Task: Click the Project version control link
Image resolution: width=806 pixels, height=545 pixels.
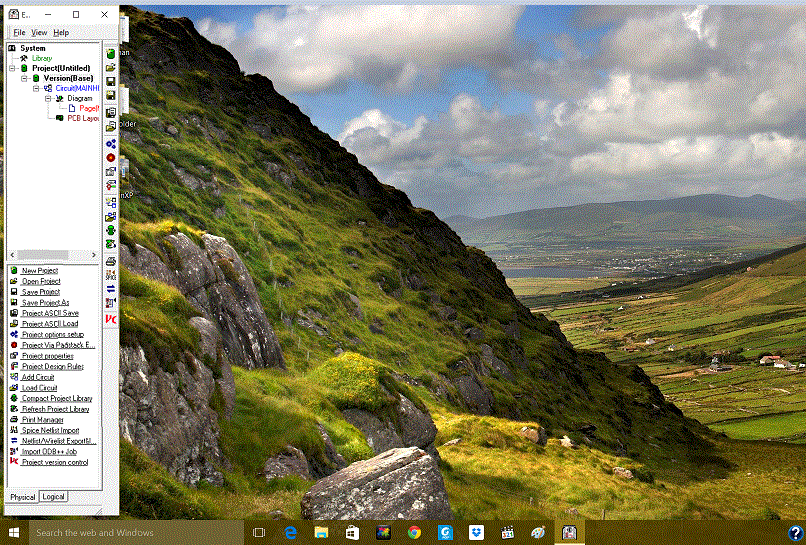Action: (55, 462)
